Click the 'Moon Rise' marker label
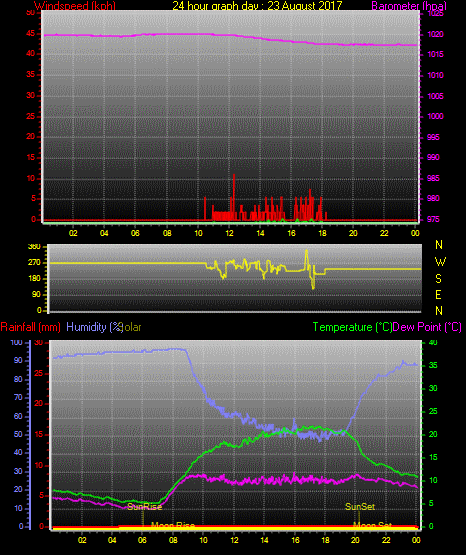Viewport: 466px width, 555px height. click(173, 525)
